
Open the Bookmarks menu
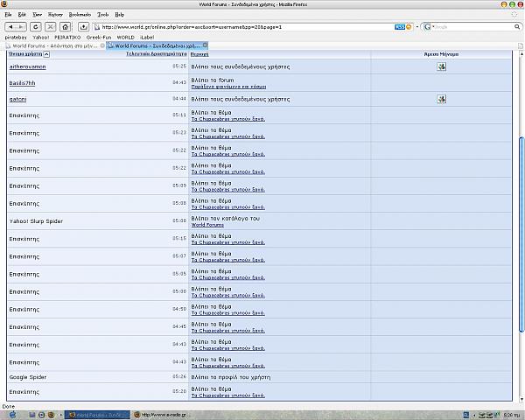point(80,15)
